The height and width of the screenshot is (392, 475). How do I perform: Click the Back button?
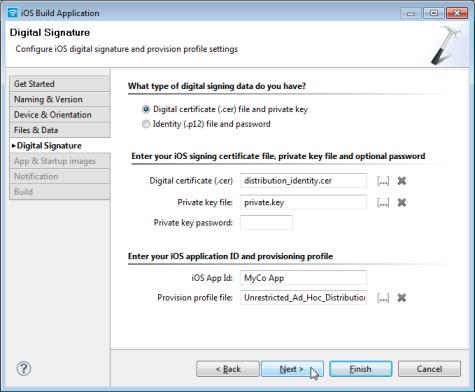pos(228,369)
